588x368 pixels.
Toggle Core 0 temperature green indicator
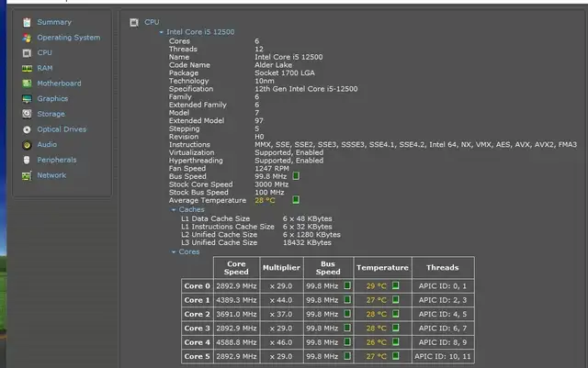396,285
